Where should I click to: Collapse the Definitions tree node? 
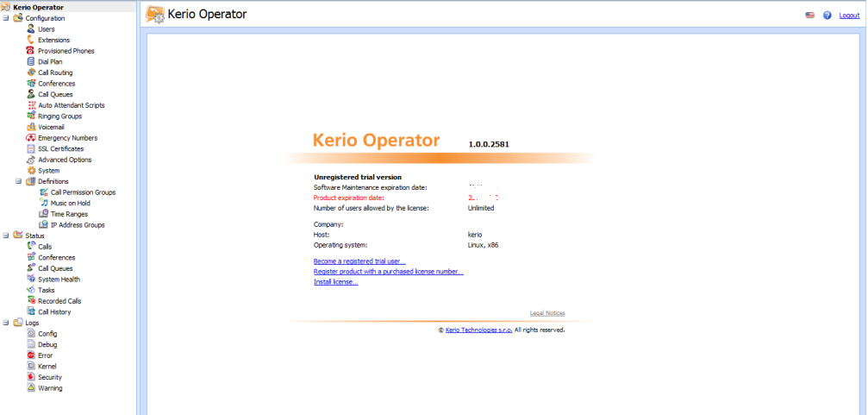coord(18,181)
